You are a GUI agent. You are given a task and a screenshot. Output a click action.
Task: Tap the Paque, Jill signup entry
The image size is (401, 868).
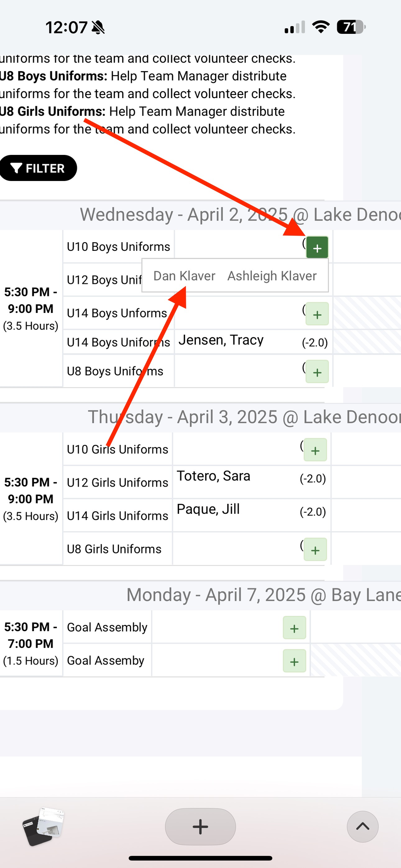point(208,509)
